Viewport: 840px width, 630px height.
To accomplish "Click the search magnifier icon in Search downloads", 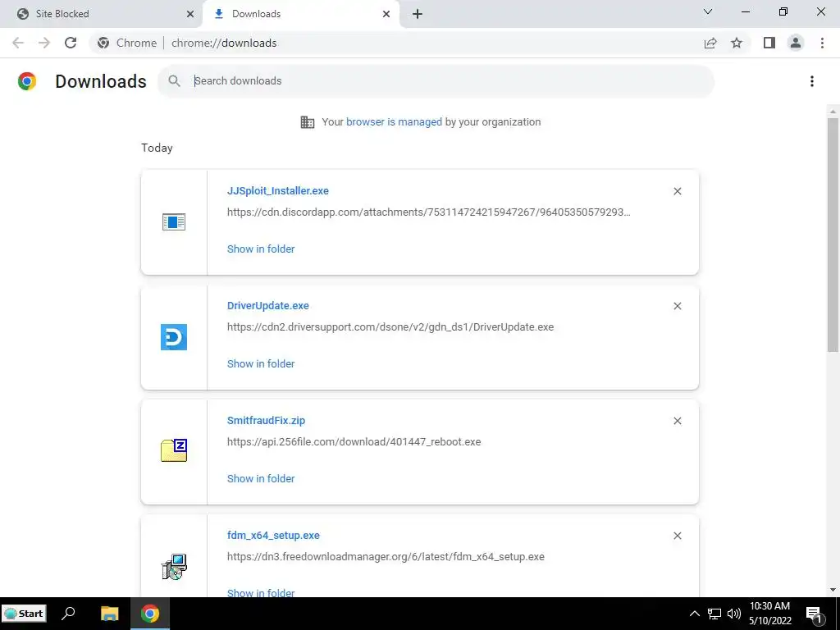I will (174, 81).
